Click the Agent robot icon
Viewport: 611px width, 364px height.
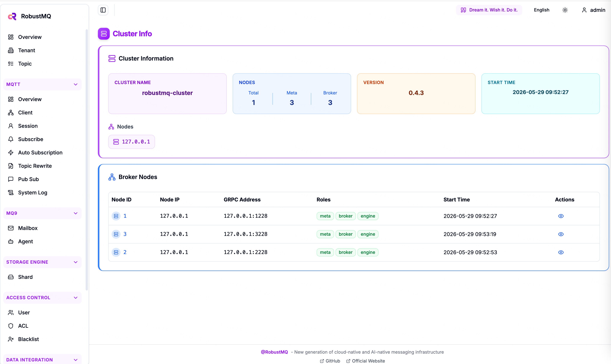11,242
